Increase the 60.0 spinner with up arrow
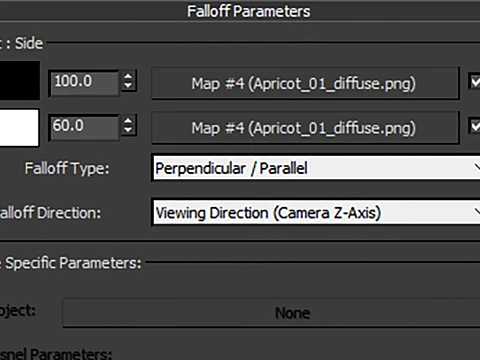The width and height of the screenshot is (480, 360). coord(128,120)
